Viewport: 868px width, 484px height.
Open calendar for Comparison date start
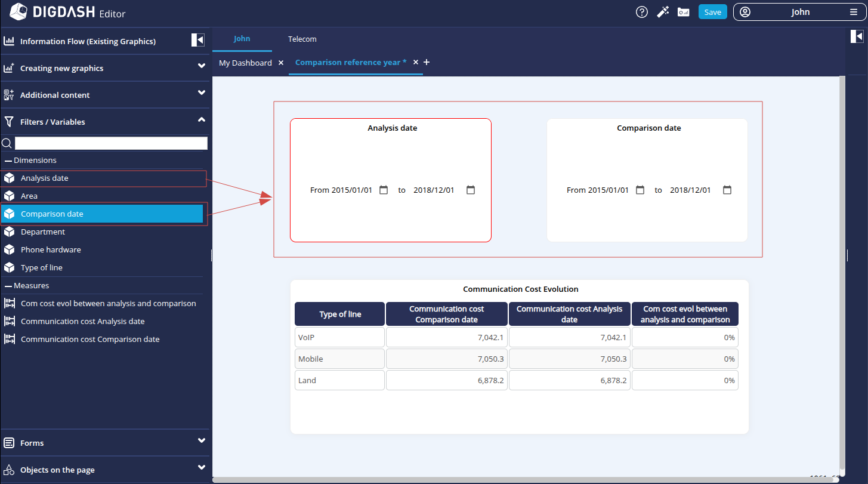click(x=640, y=190)
